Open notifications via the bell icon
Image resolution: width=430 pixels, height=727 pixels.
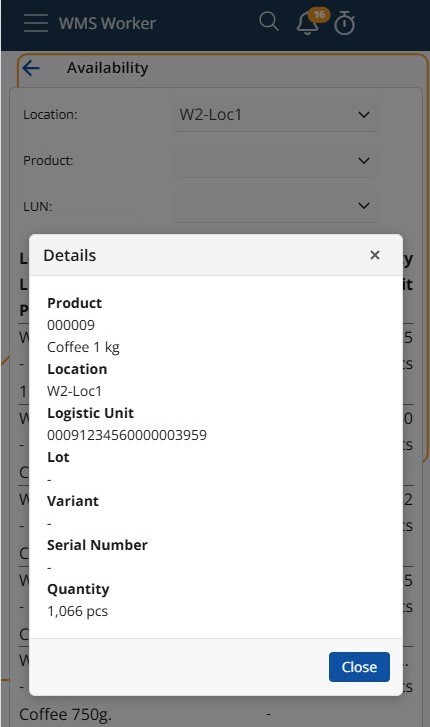[x=308, y=24]
